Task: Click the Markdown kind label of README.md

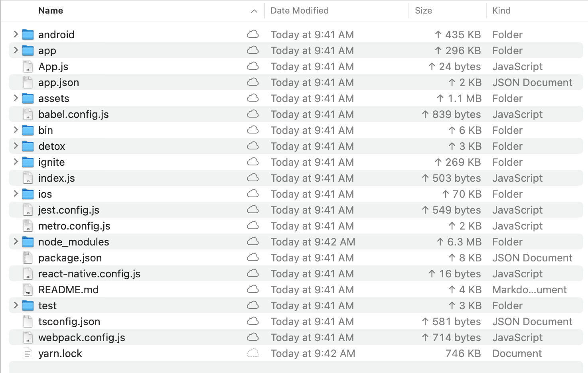Action: point(529,290)
